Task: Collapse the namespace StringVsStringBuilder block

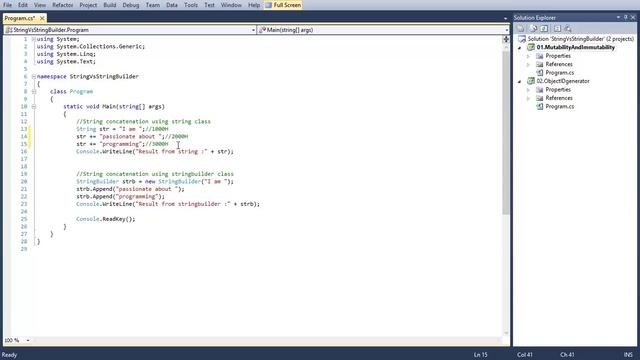Action: [x=33, y=77]
